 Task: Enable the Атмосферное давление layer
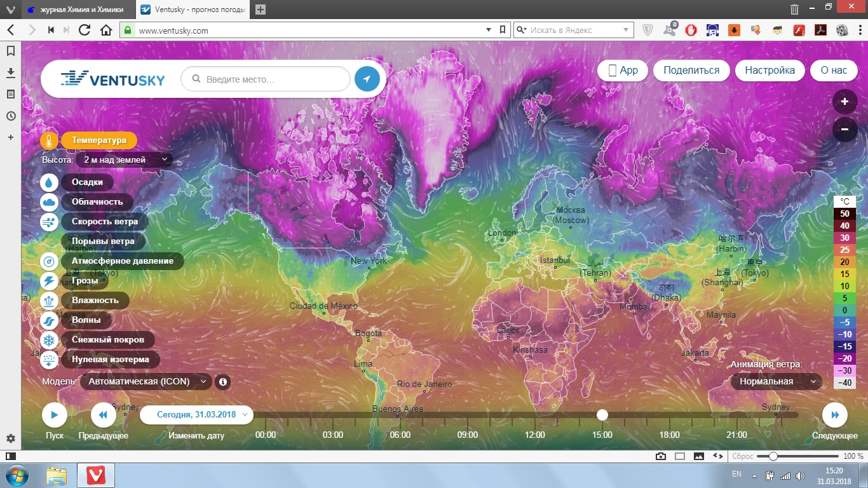(122, 261)
